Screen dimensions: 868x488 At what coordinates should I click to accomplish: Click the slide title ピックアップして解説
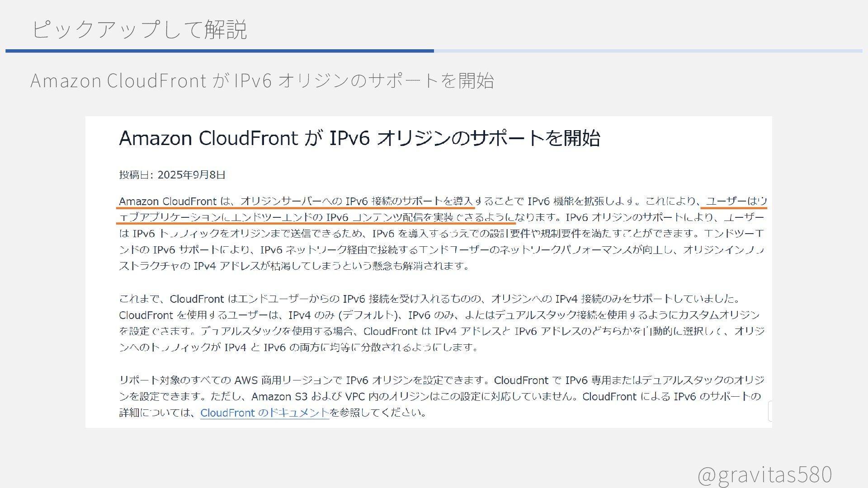point(139,29)
